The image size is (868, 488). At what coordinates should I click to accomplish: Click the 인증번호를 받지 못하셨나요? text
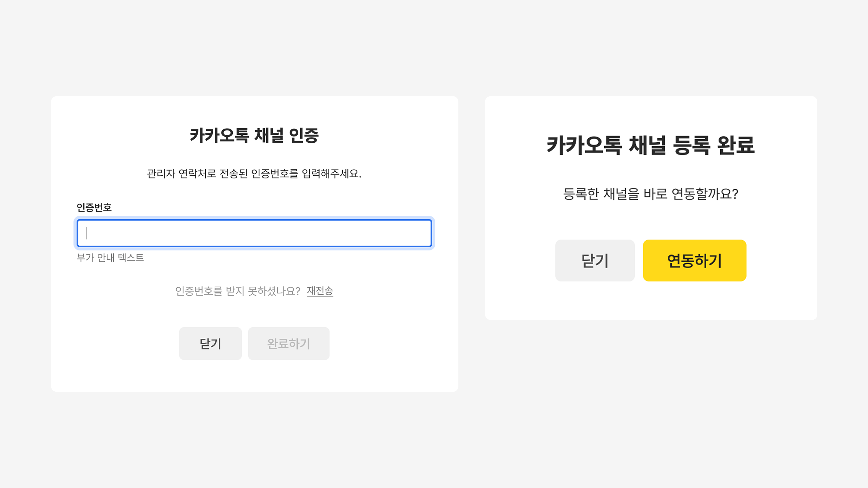coord(238,291)
